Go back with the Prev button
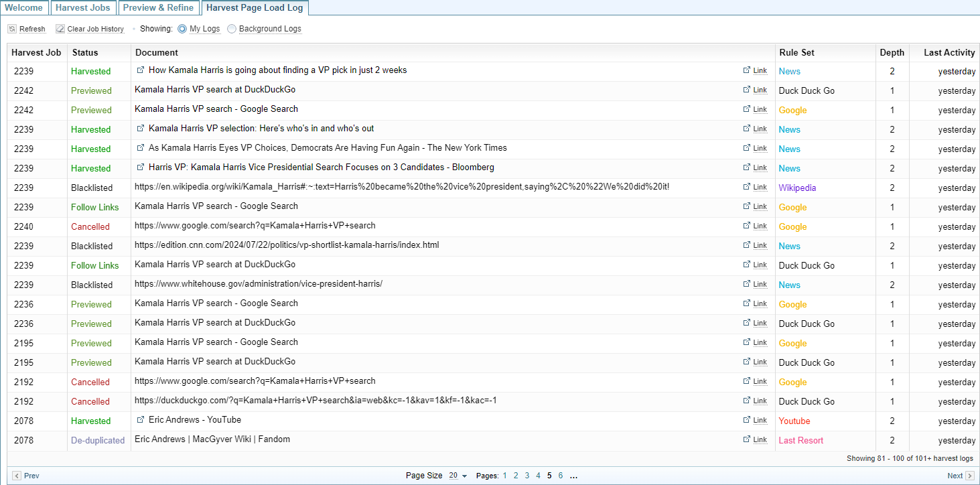Screen dimensions: 980x485 click(26, 476)
